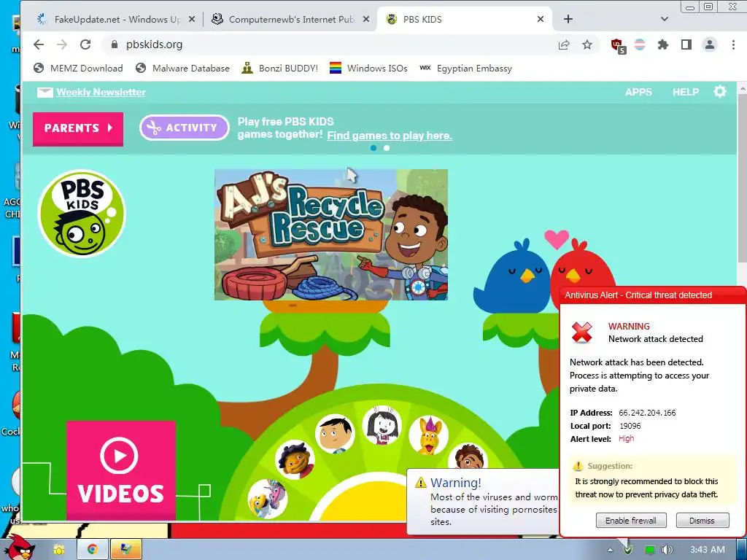Open the Chrome profile avatar
Viewport: 747px width, 560px height.
point(709,44)
